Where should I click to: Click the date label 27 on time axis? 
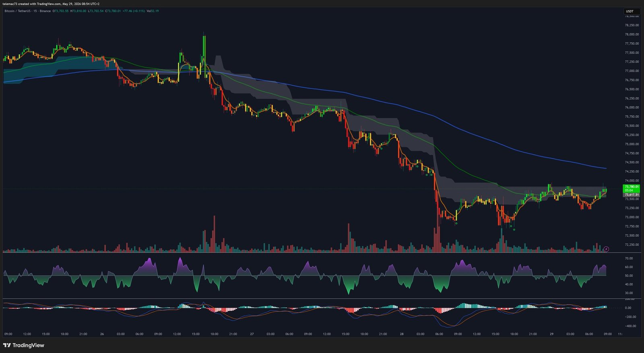pyautogui.click(x=252, y=334)
